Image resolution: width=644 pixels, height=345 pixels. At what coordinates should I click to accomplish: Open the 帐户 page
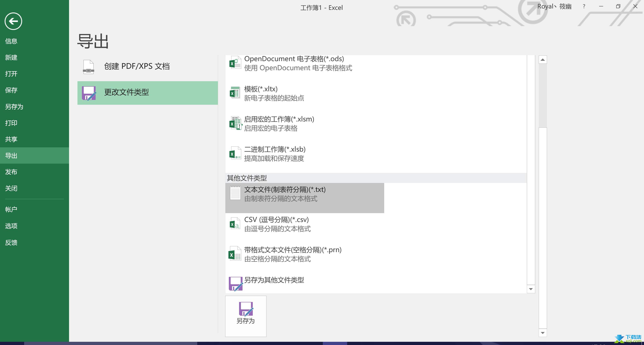pyautogui.click(x=34, y=209)
